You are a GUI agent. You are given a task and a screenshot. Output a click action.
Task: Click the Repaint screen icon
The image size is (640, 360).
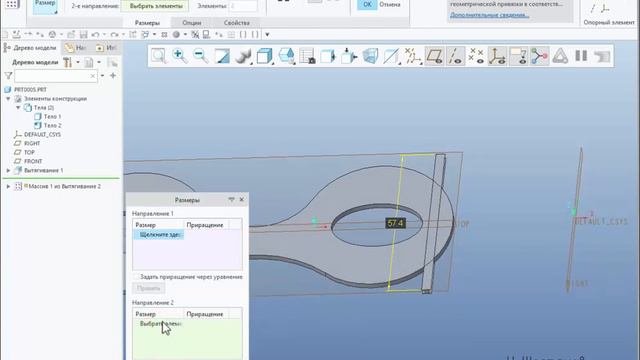pos(222,56)
